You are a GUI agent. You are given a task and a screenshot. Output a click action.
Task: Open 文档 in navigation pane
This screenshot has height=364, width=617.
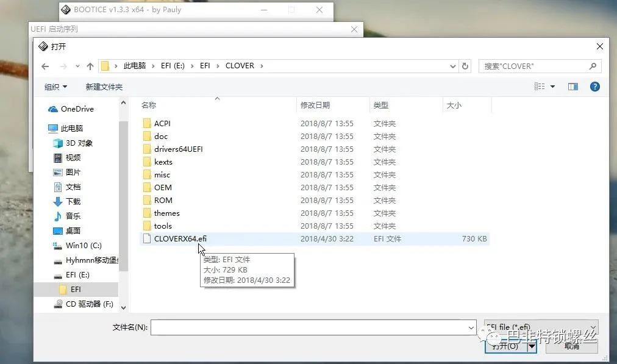[x=67, y=187]
